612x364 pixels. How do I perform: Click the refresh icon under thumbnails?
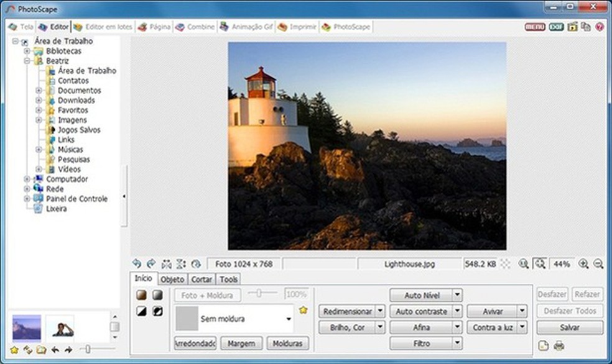tap(27, 350)
